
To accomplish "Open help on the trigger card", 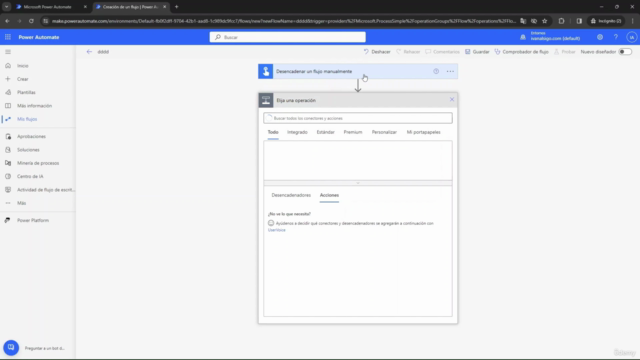I will tap(436, 71).
